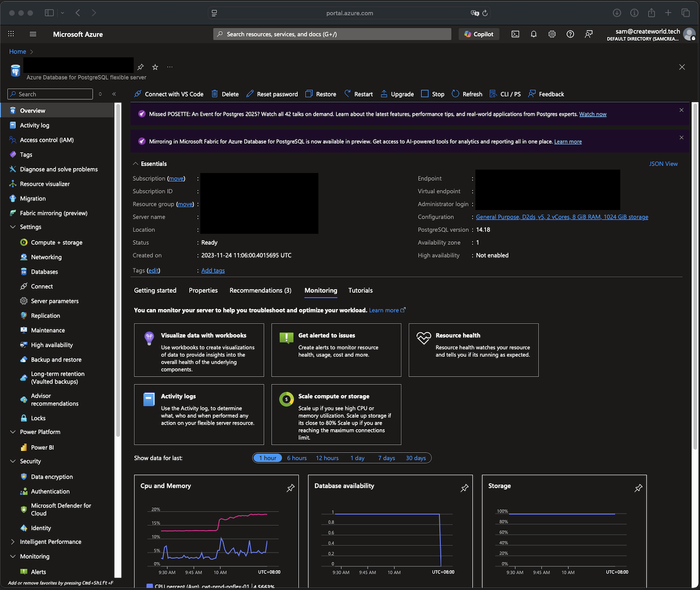Collapse the Settings section in sidebar
This screenshot has height=590, width=700.
[x=13, y=227]
